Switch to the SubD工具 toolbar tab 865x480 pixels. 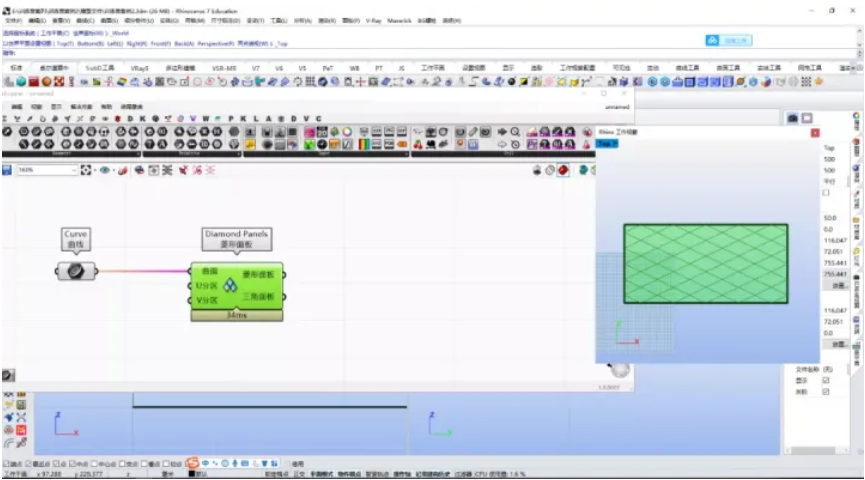100,68
